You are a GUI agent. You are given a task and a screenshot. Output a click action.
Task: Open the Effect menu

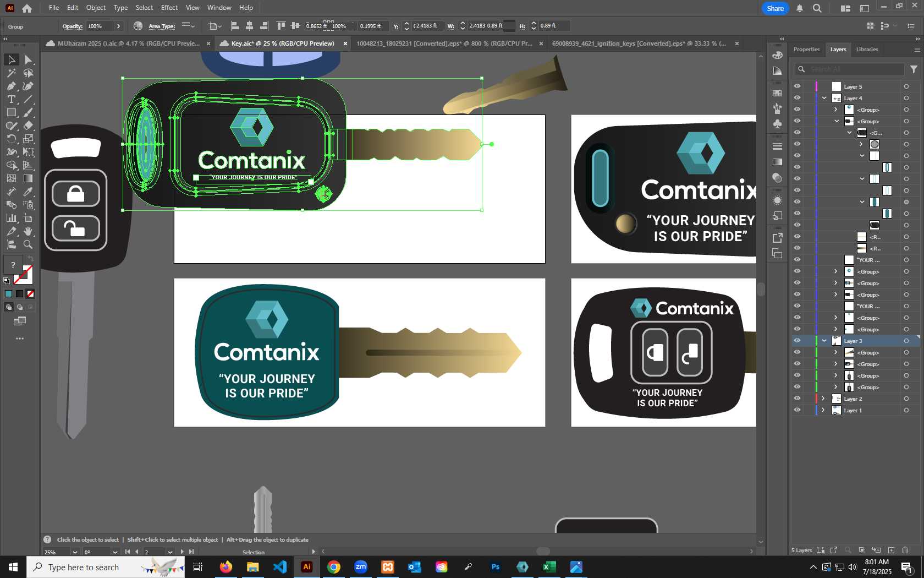pos(169,8)
